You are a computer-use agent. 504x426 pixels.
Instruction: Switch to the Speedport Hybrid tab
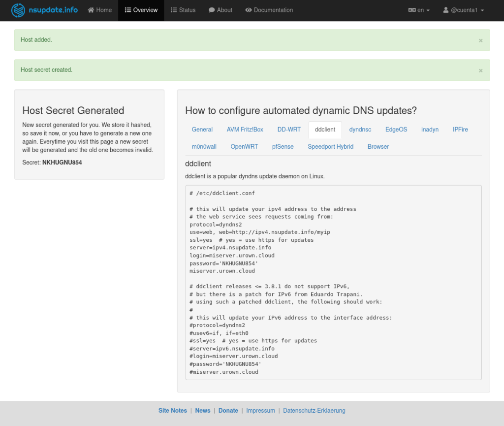point(330,147)
